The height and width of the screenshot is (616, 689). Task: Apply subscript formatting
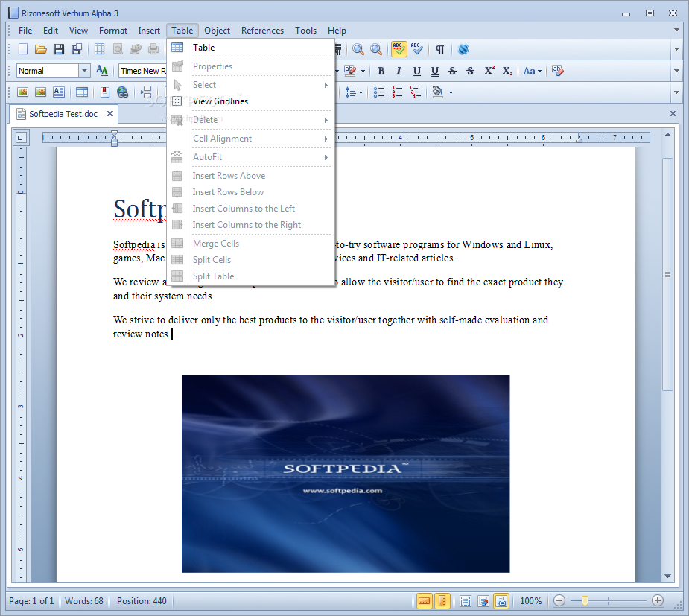(507, 71)
